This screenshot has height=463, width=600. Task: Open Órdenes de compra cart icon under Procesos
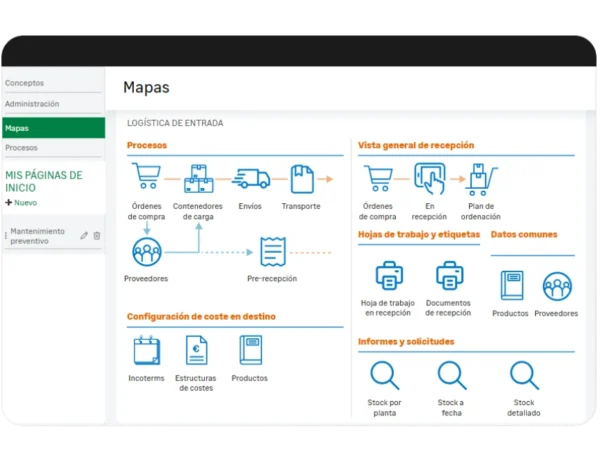coord(146,176)
